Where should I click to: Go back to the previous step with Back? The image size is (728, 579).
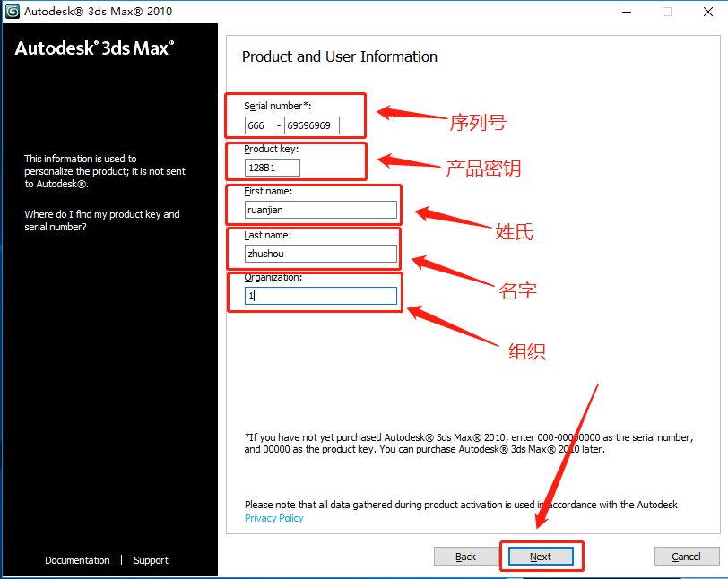(x=465, y=557)
